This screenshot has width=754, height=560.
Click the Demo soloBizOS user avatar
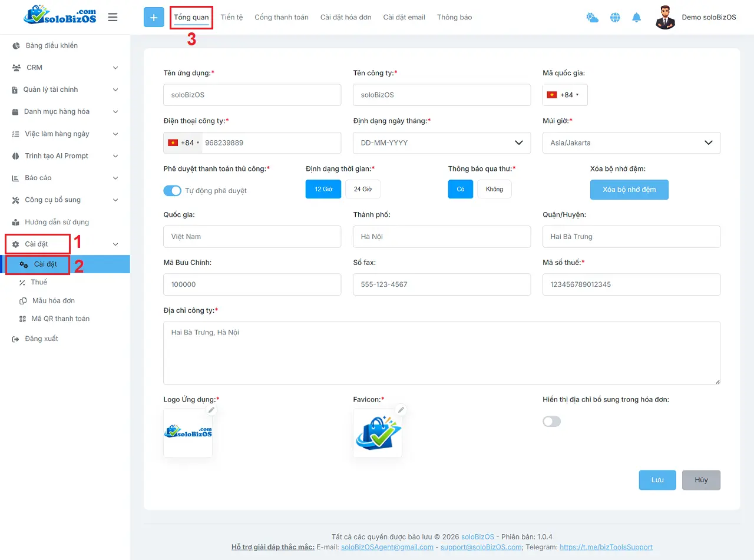pos(666,17)
